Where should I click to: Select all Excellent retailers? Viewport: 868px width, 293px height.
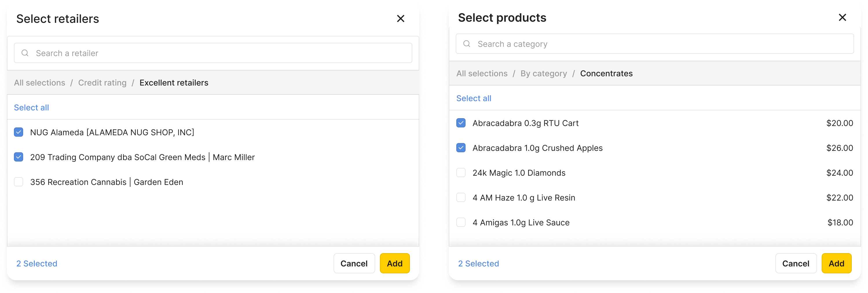pos(31,107)
